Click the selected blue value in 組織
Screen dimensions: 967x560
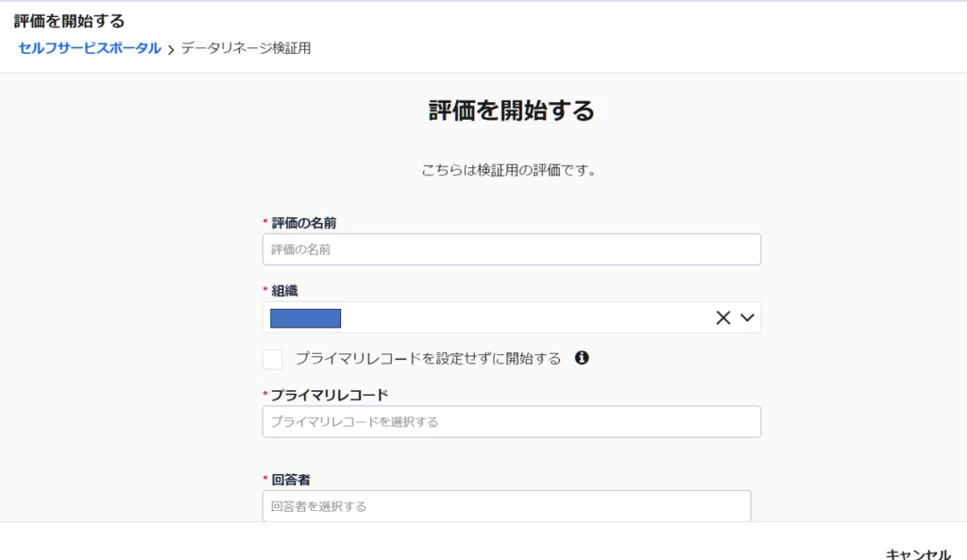coord(305,318)
